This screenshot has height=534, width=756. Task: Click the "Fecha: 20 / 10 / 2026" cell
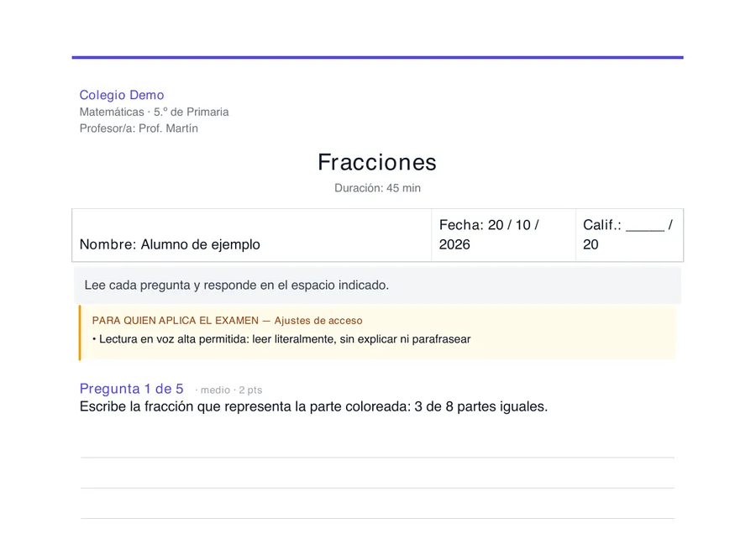(503, 235)
